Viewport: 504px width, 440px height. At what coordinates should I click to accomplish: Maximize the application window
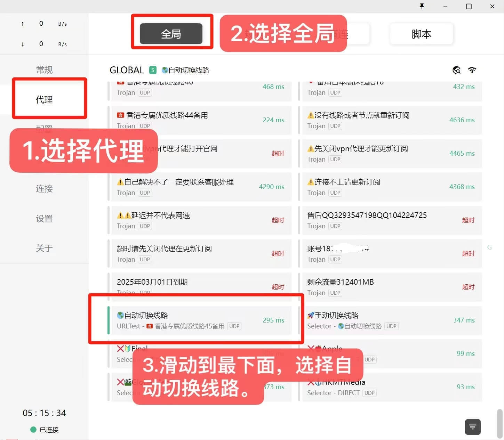469,6
